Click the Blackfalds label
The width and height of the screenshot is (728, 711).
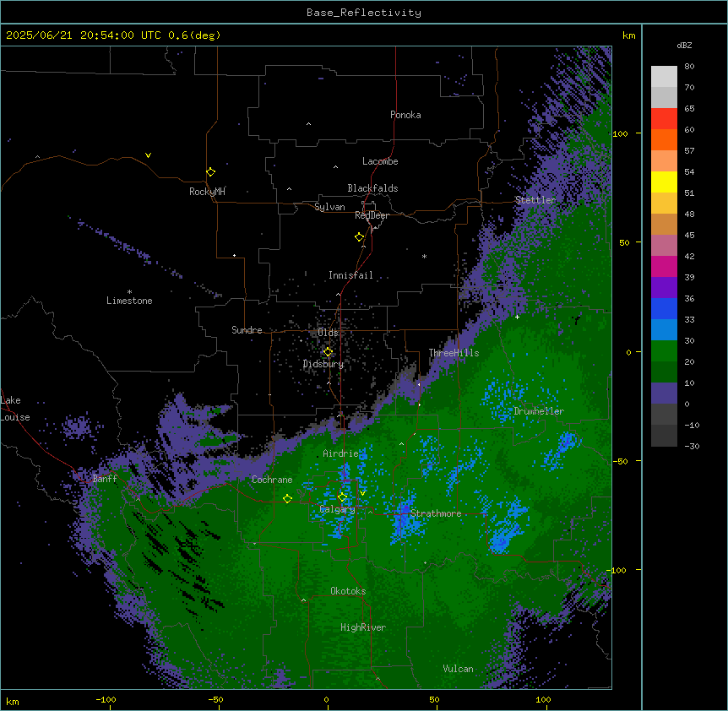[x=372, y=188]
